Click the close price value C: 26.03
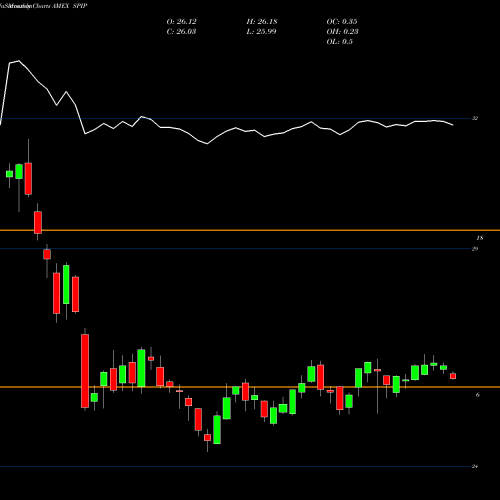The image size is (500, 500). click(x=181, y=32)
